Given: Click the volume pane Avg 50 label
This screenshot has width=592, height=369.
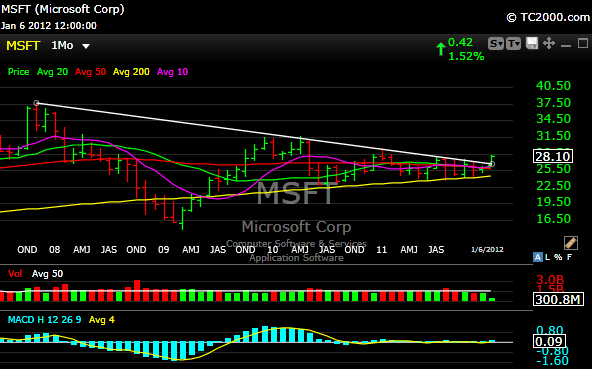Looking at the screenshot, I should coord(48,274).
